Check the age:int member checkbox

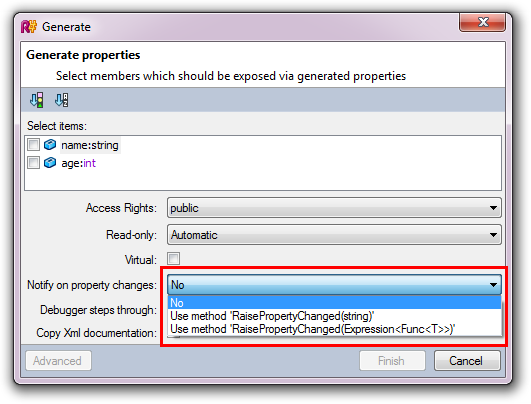pos(33,163)
